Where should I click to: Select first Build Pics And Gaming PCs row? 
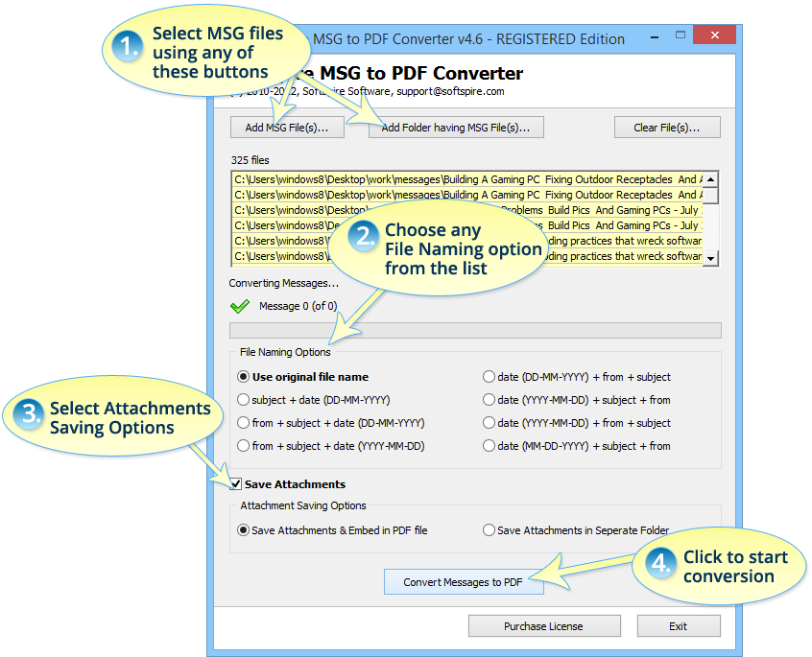pyautogui.click(x=467, y=210)
